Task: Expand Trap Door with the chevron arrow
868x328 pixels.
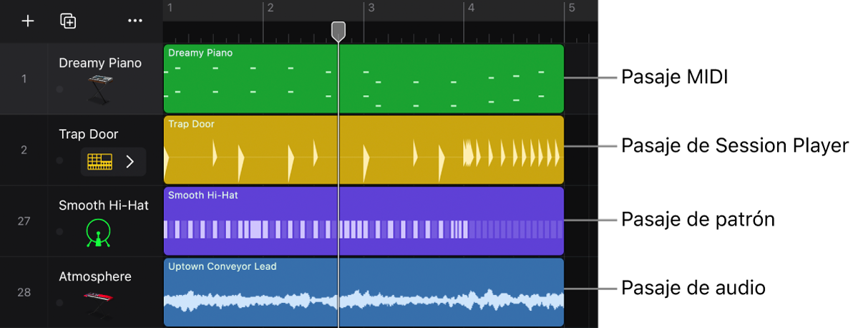Action: [130, 162]
